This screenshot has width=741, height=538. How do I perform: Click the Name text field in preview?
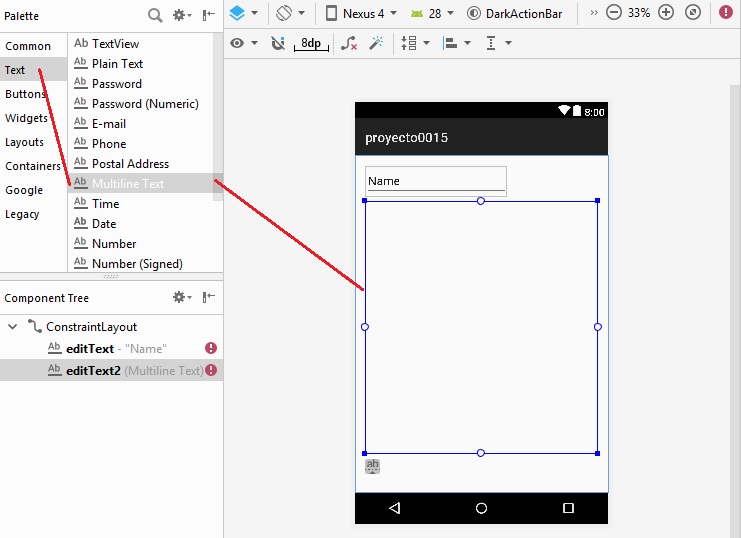click(x=435, y=181)
